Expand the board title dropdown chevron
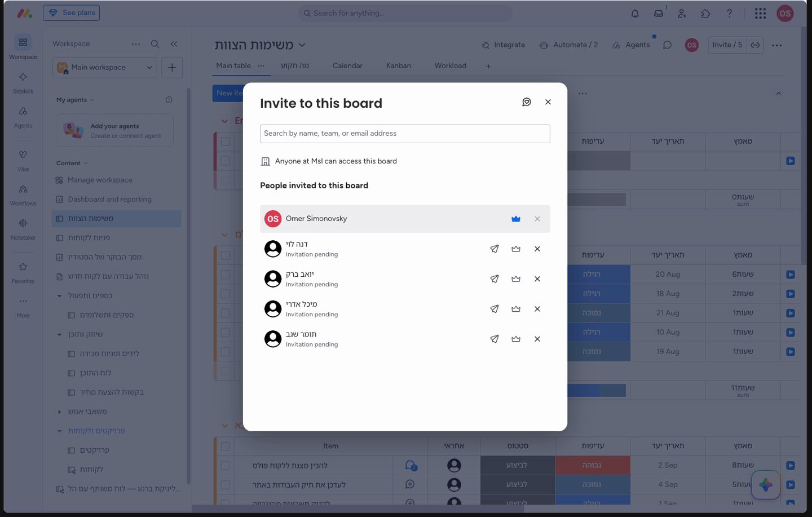 (302, 45)
